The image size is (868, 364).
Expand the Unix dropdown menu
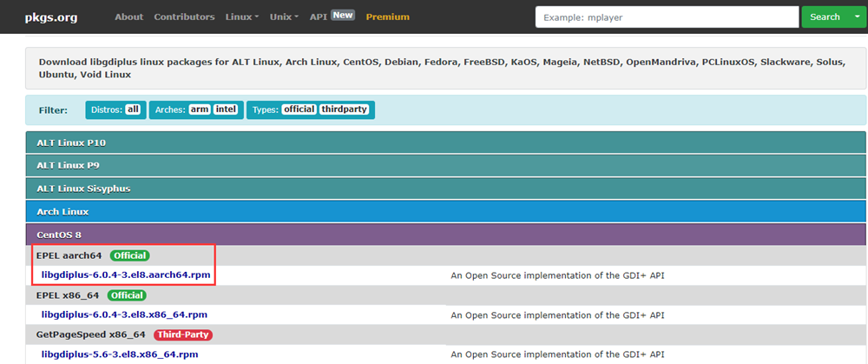284,17
